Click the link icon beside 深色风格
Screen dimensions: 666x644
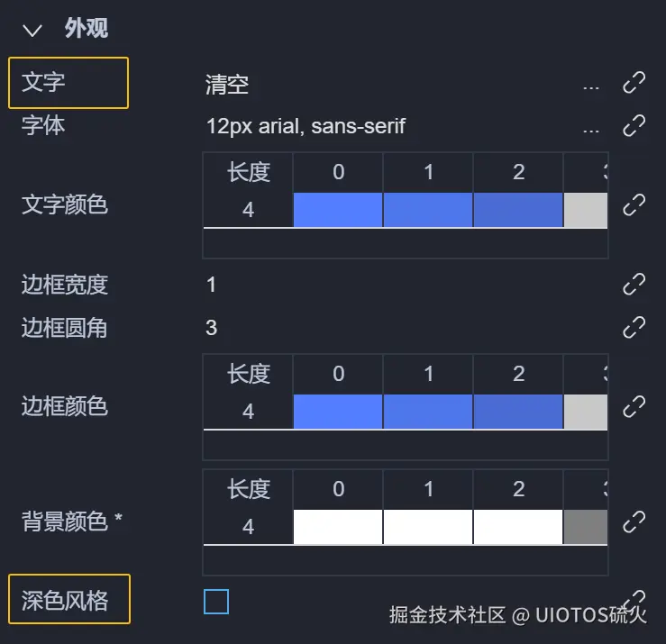coord(634,600)
